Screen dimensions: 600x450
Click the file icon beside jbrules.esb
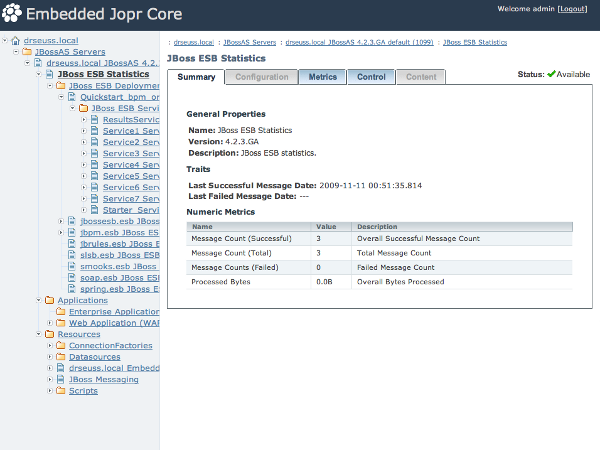(x=72, y=244)
